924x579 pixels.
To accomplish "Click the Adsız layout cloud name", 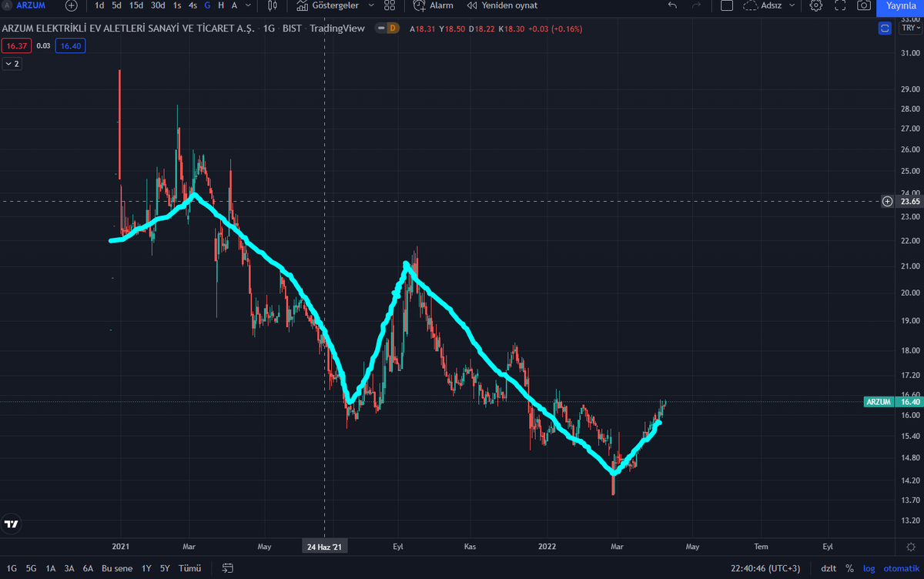I will (763, 5).
